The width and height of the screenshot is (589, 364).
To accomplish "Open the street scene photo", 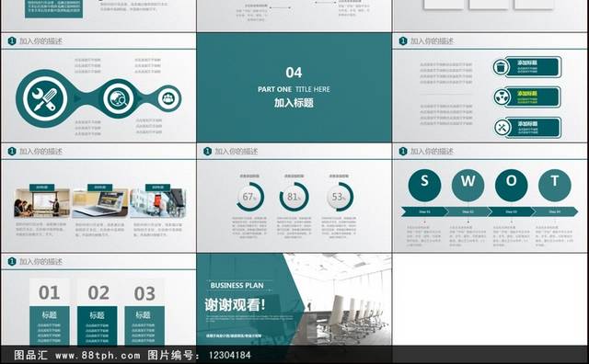I will [158, 203].
